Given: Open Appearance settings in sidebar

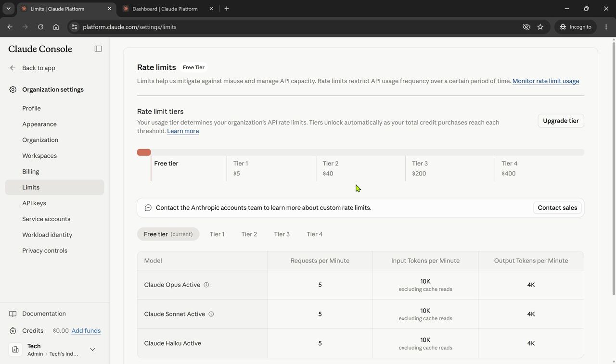Looking at the screenshot, I should click(x=54, y=124).
